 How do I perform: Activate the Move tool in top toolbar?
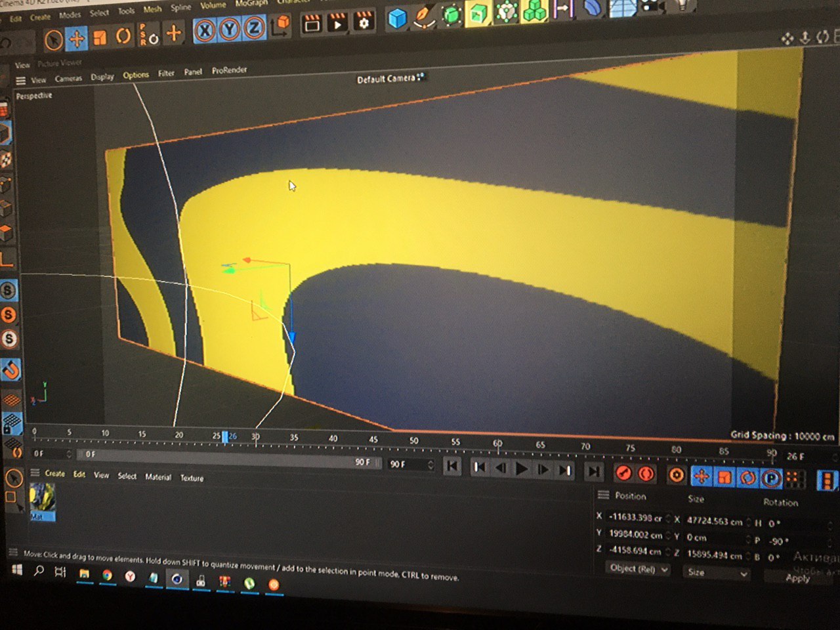tap(76, 39)
